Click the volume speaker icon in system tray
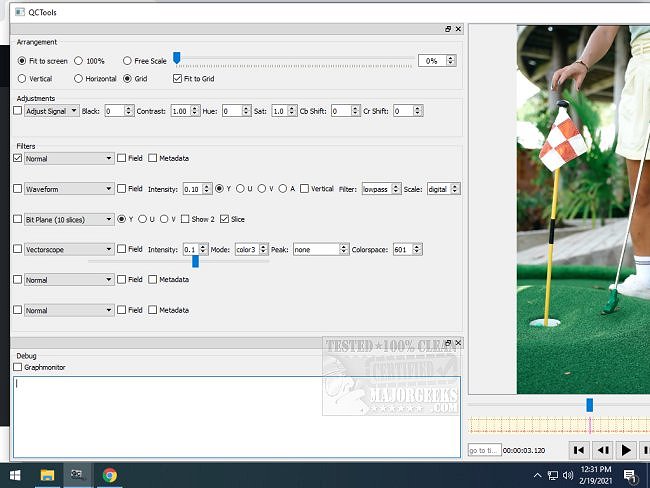The image size is (650, 488). coord(568,475)
